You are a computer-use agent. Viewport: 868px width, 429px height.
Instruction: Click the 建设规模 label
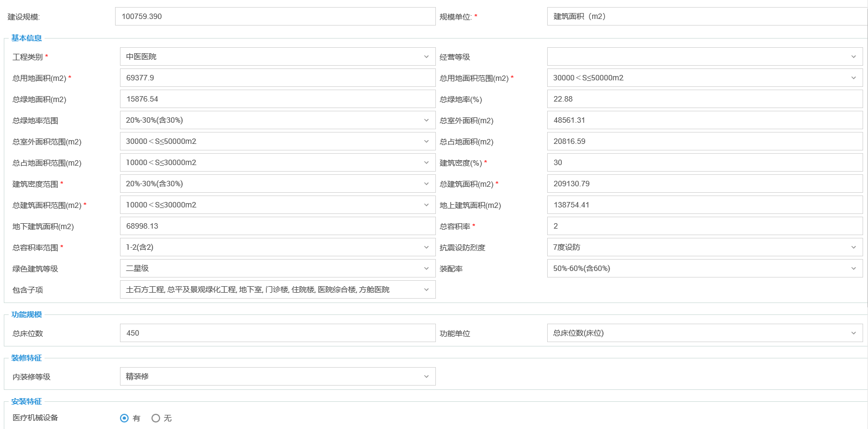24,17
